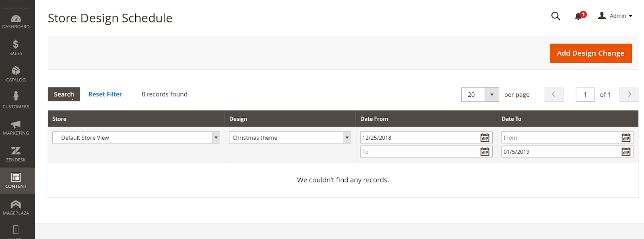Sort by the Date From column header
The height and width of the screenshot is (239, 644).
click(x=426, y=119)
